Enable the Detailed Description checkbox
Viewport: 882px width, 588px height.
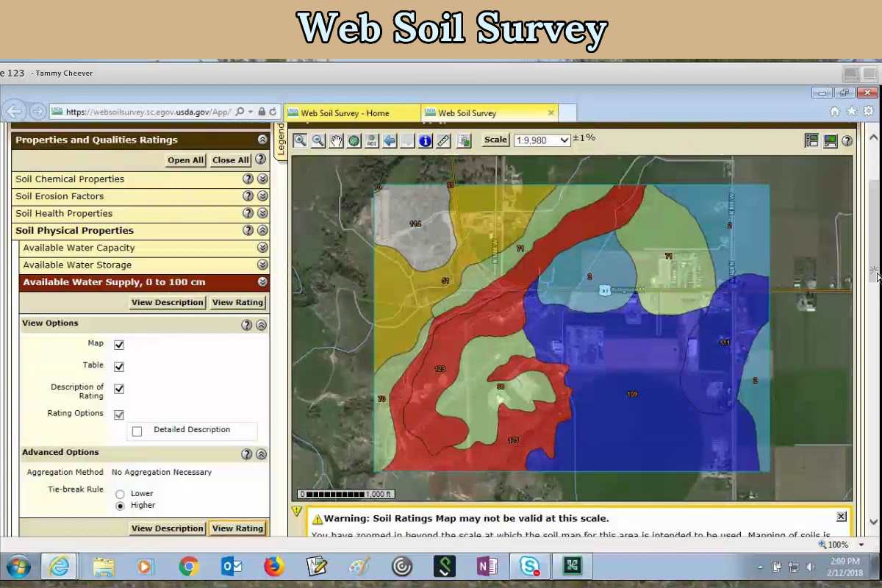coord(137,431)
